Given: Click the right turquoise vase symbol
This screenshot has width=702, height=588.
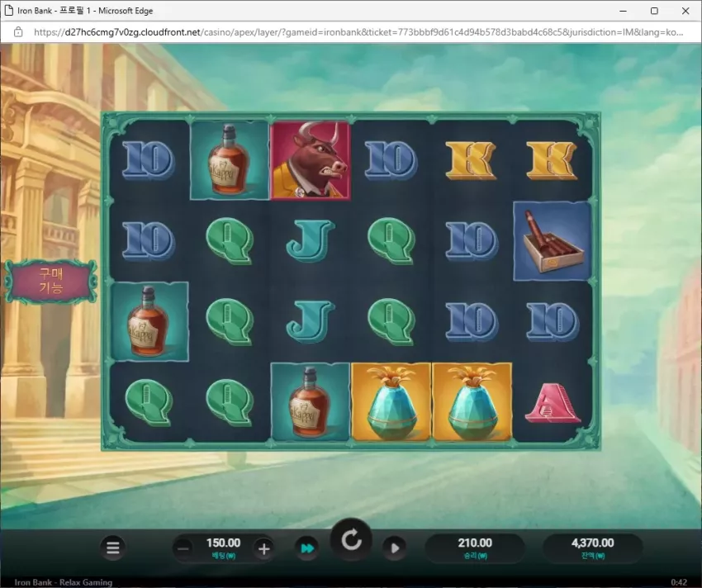Looking at the screenshot, I should pos(472,401).
